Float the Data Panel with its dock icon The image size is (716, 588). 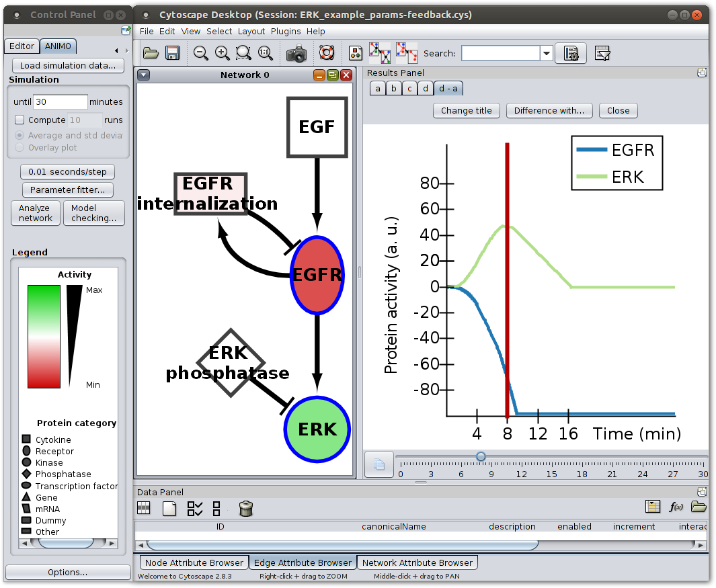(702, 492)
